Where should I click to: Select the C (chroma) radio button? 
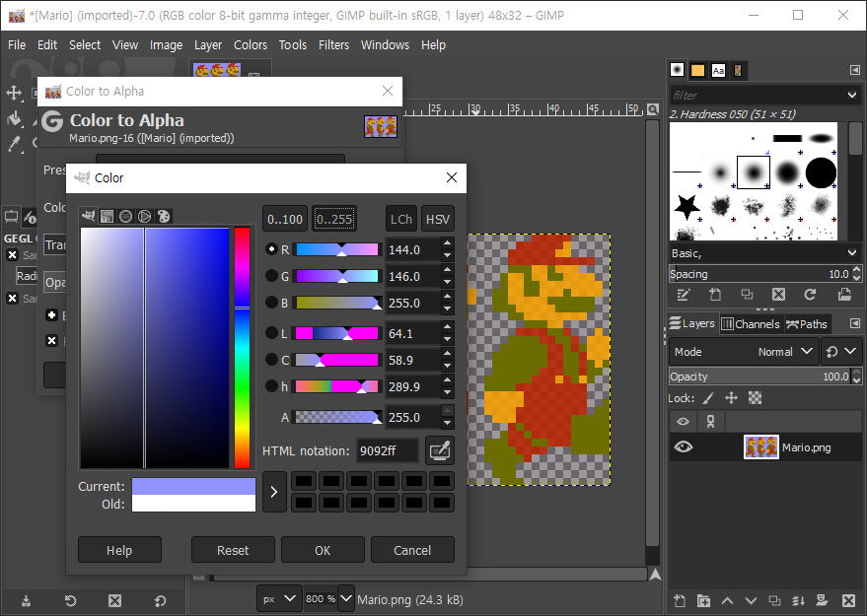point(271,360)
